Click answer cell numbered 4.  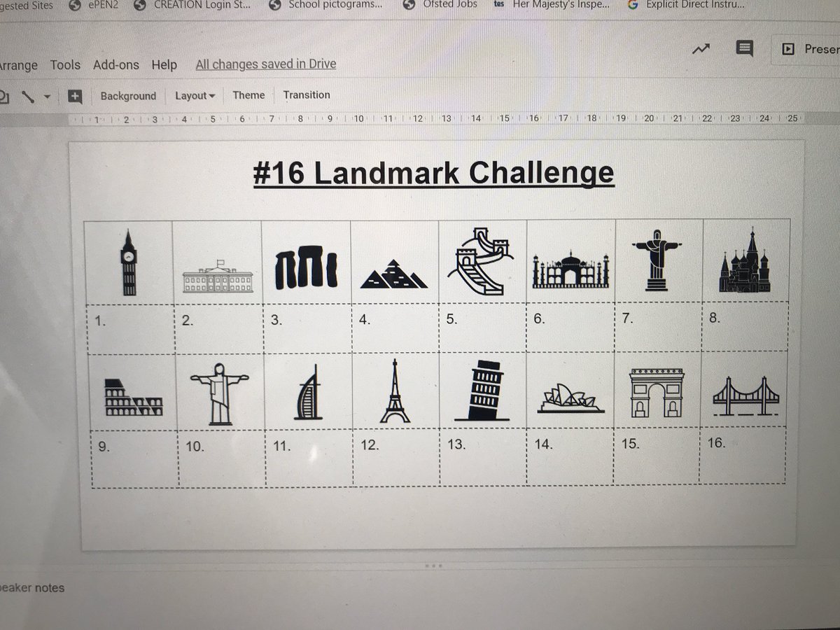395,327
